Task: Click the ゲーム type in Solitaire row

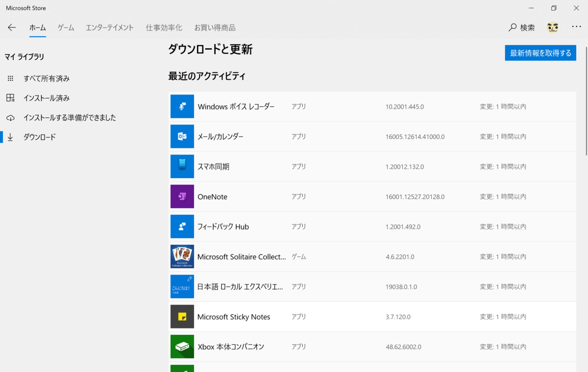Action: point(299,256)
